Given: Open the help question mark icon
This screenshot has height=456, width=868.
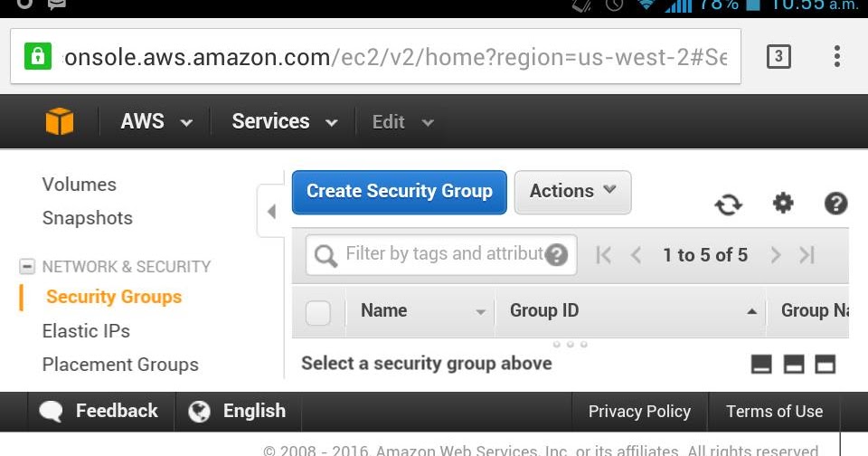Looking at the screenshot, I should [835, 204].
